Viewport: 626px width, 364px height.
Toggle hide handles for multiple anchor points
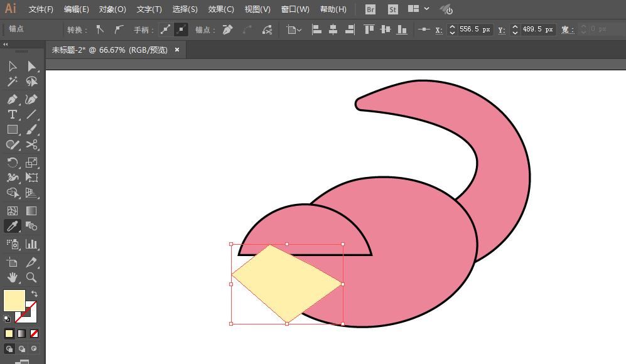tap(181, 29)
